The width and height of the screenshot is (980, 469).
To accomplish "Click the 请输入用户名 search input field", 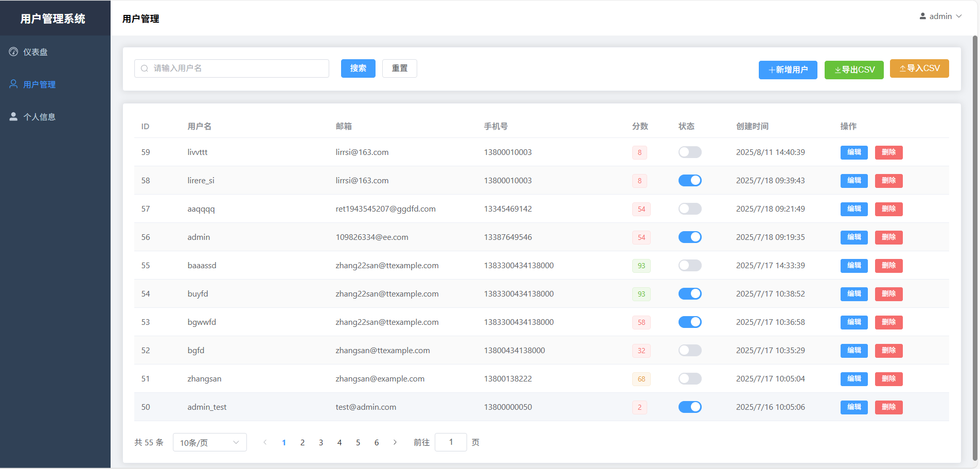I will 231,68.
